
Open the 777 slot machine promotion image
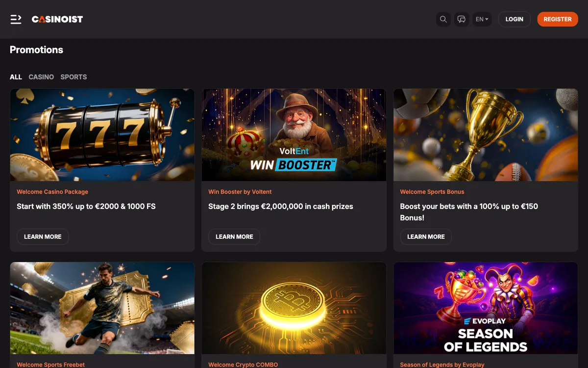pos(102,135)
